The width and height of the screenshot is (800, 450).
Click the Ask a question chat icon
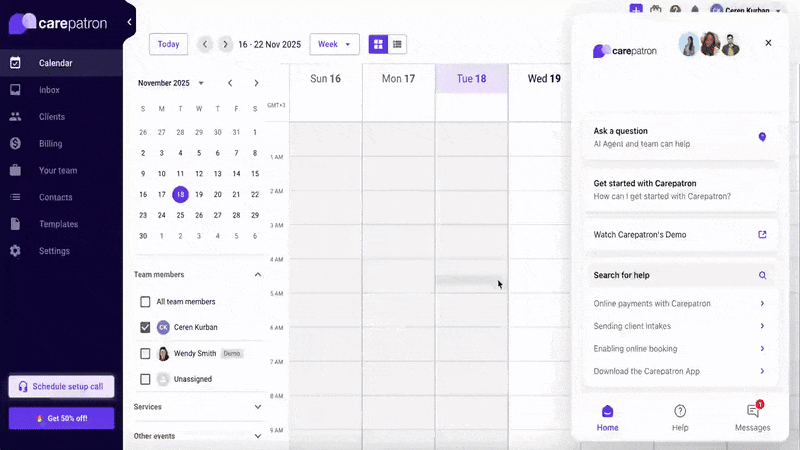(762, 137)
